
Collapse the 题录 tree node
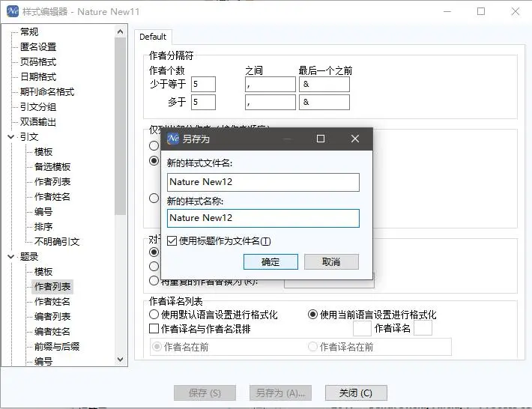(10, 257)
